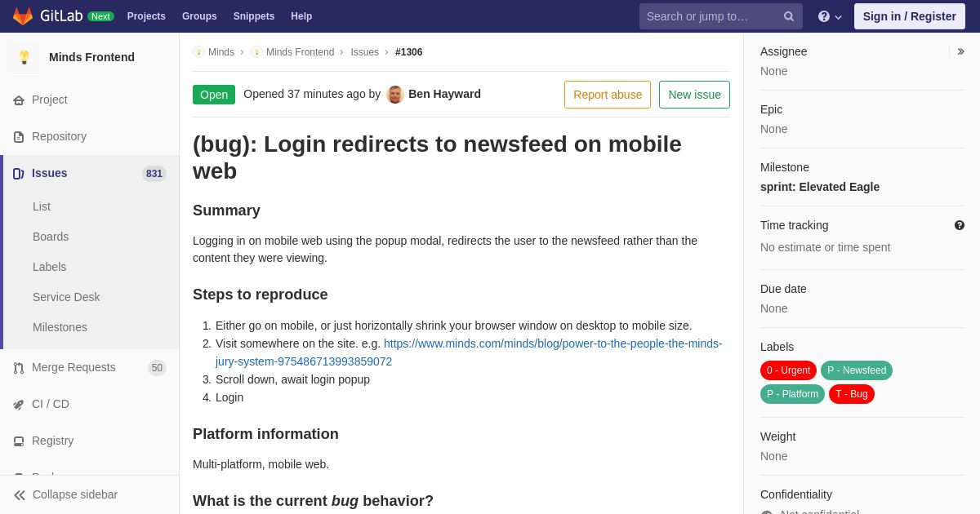This screenshot has width=980, height=514.
Task: Click the GitLab fox logo
Action: (23, 16)
